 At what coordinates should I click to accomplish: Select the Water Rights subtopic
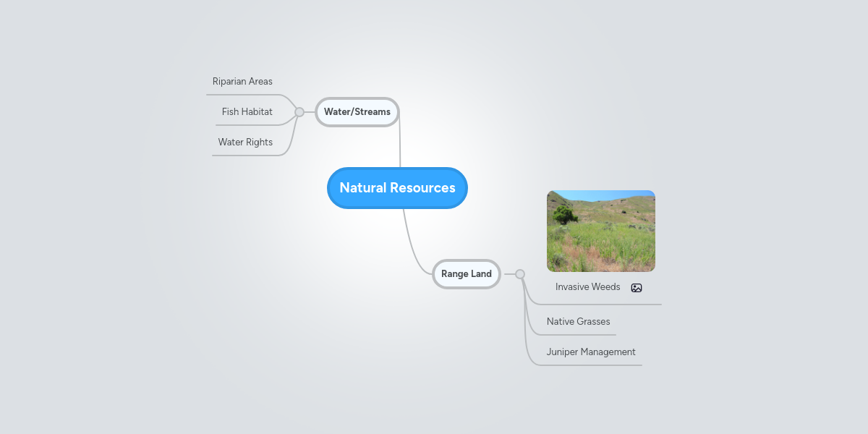click(245, 142)
